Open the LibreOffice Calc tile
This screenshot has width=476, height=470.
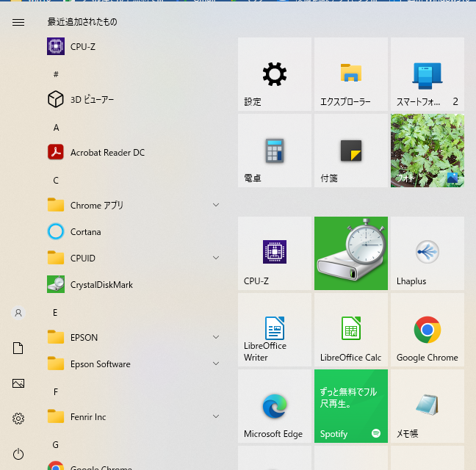(x=351, y=330)
